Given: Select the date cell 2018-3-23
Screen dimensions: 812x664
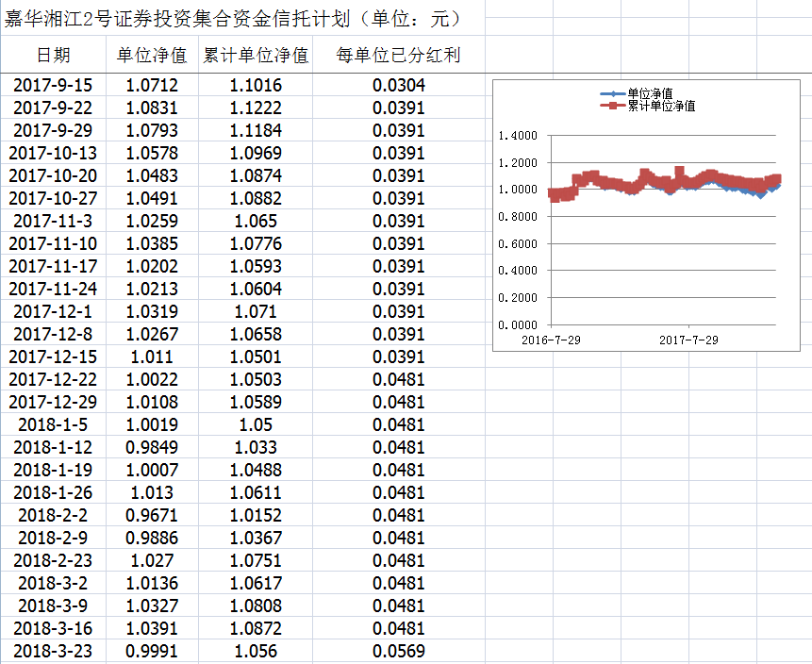Looking at the screenshot, I should 53,652.
